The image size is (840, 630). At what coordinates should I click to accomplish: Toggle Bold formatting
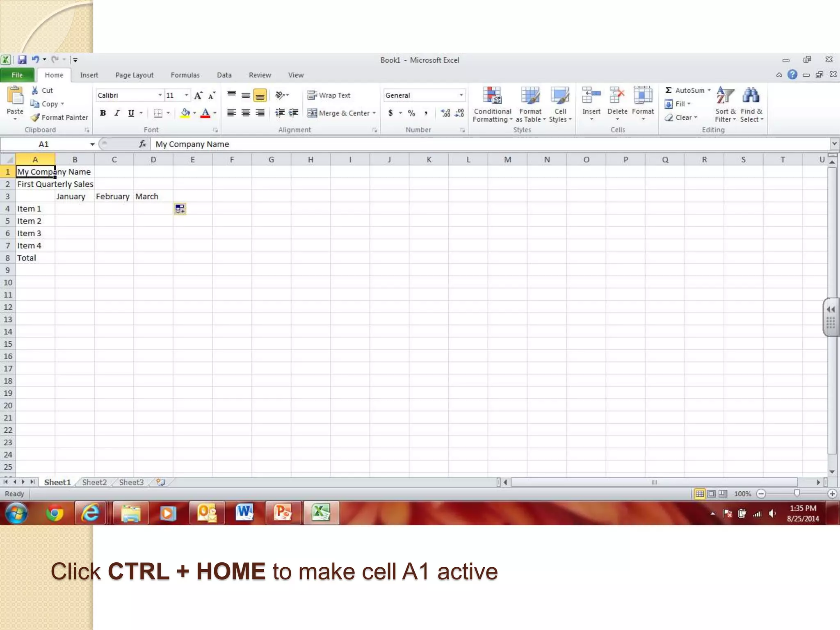103,113
